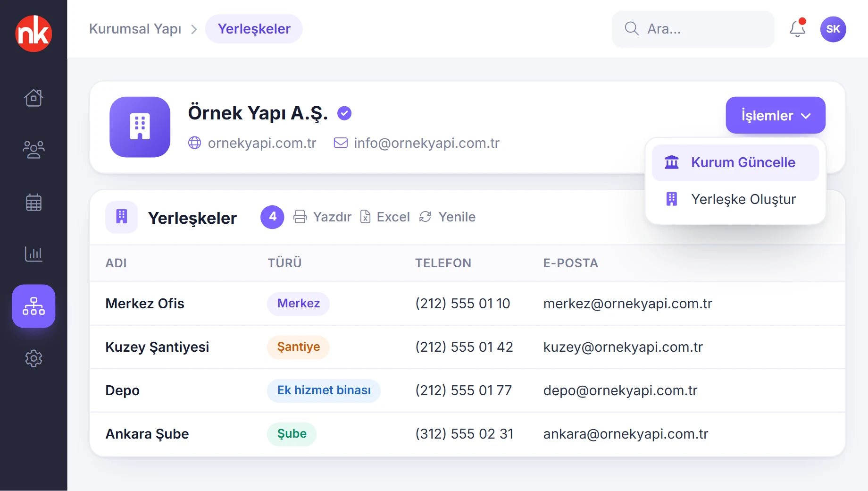The height and width of the screenshot is (491, 868).
Task: Toggle the İşlemler dropdown button
Action: coord(776,115)
